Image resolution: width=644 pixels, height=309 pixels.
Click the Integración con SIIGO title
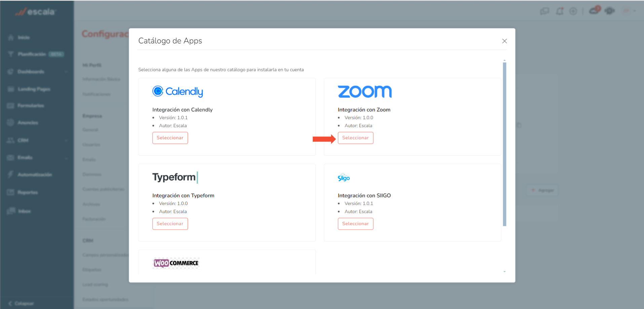[364, 195]
